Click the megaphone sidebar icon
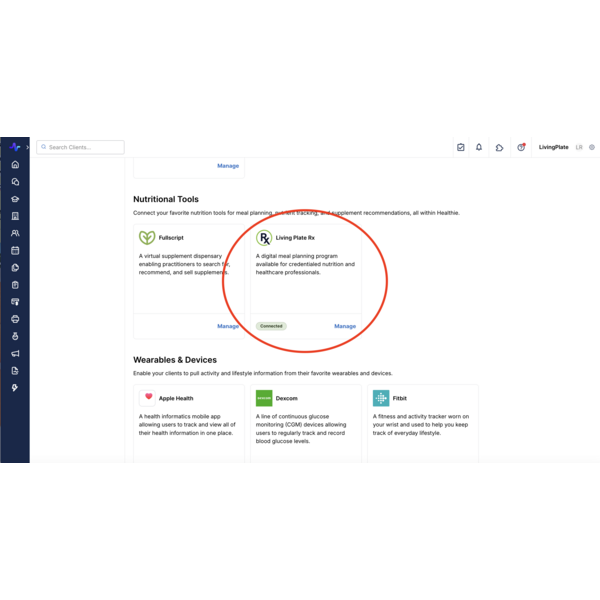600x600 pixels. pyautogui.click(x=15, y=353)
